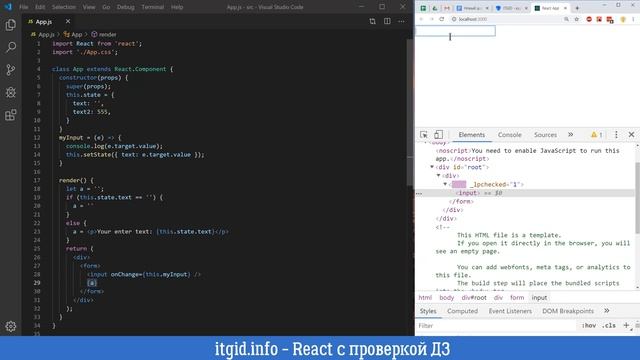640x360 pixels.
Task: Select the pinned Google Drive tab in Chrome
Action: (x=435, y=8)
